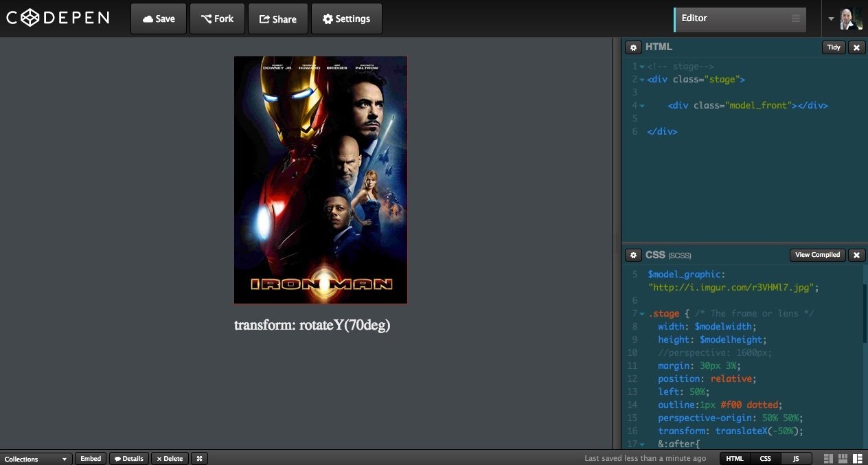868x465 pixels.
Task: Close the CSS editor panel
Action: coord(856,255)
